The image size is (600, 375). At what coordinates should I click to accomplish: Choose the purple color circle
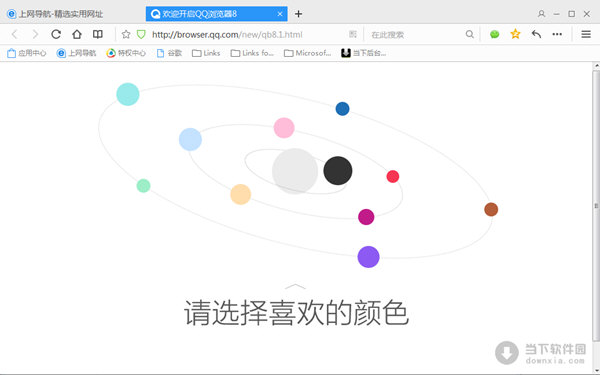coord(368,257)
